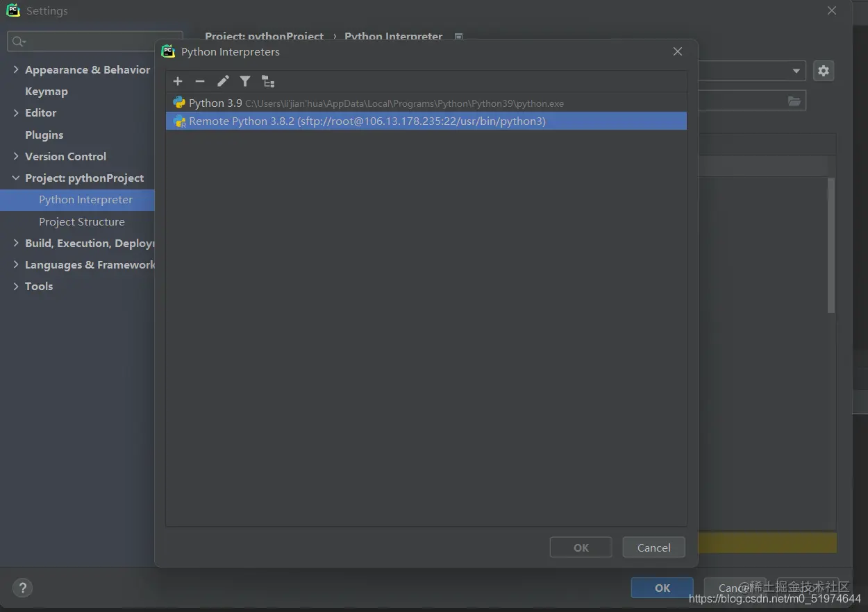Open the interpreter dropdown arrow in Settings

(796, 71)
